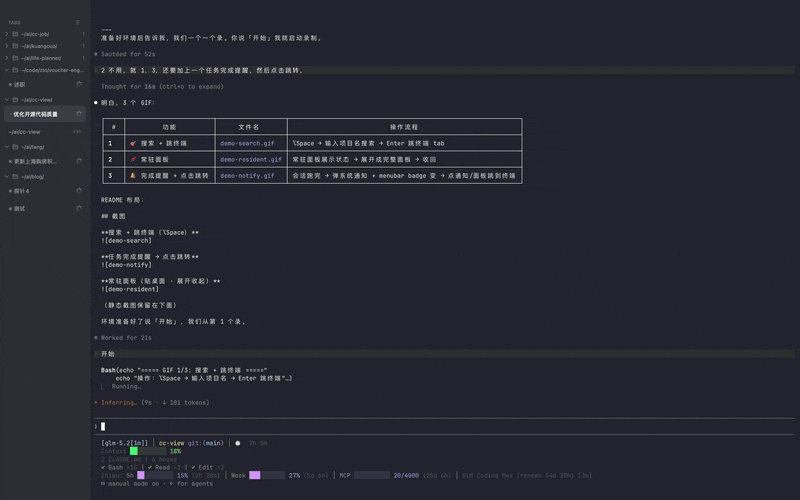Click the 文件名 table header
The height and width of the screenshot is (500, 800).
click(x=249, y=127)
